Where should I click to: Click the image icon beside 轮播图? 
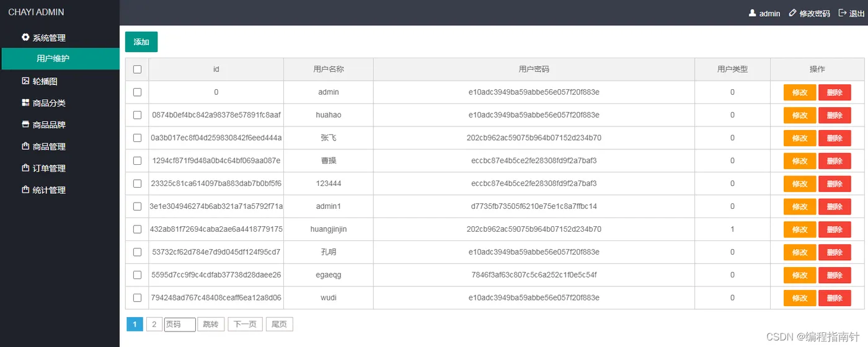pyautogui.click(x=25, y=81)
